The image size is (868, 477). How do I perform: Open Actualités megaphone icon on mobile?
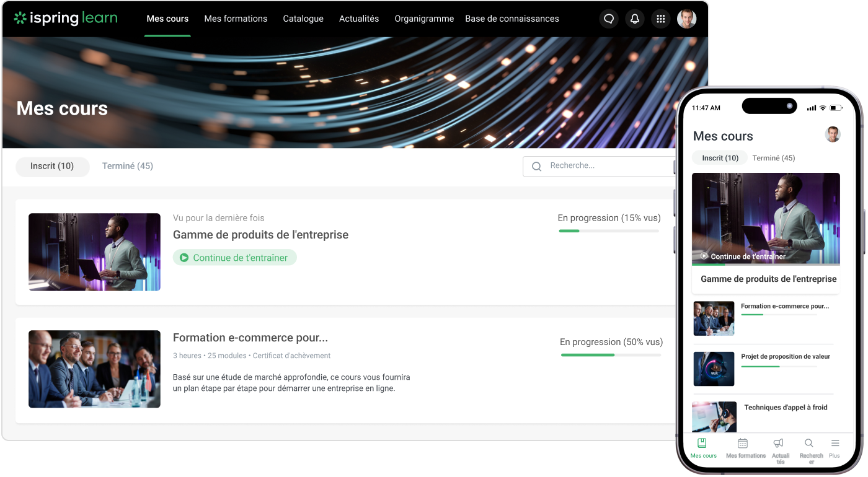point(779,448)
